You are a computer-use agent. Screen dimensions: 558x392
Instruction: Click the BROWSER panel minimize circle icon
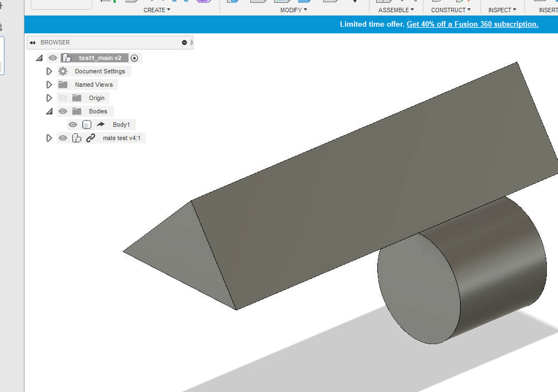point(184,43)
